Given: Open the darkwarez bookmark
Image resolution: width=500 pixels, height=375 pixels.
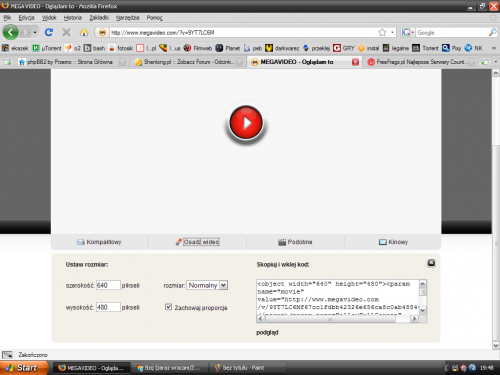Looking at the screenshot, I should pyautogui.click(x=282, y=48).
